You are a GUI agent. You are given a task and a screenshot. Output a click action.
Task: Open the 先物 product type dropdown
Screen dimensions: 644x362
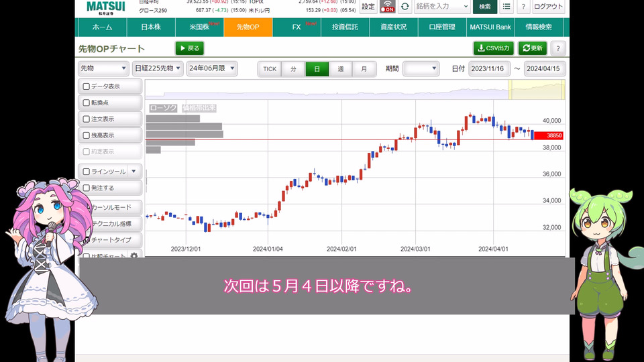point(103,68)
